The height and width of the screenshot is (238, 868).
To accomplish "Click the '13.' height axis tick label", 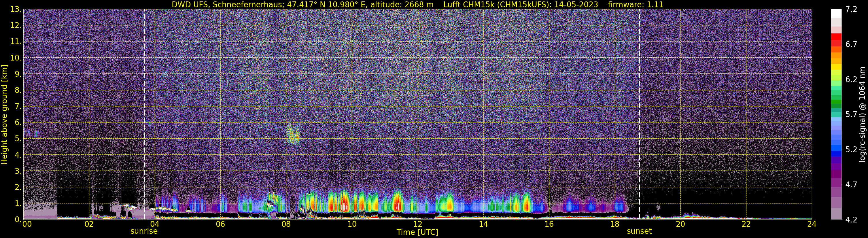I will pyautogui.click(x=16, y=10).
